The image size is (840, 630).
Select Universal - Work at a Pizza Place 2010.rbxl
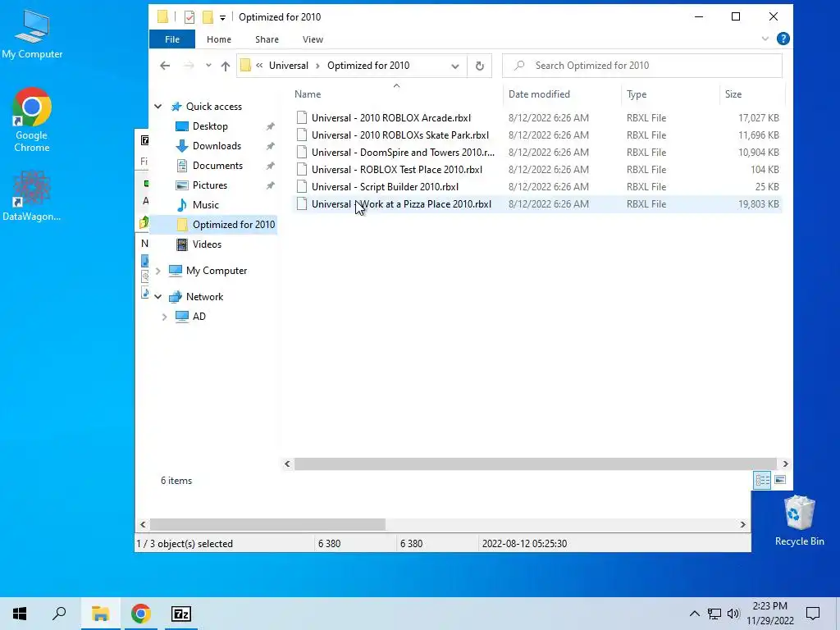[x=401, y=204]
